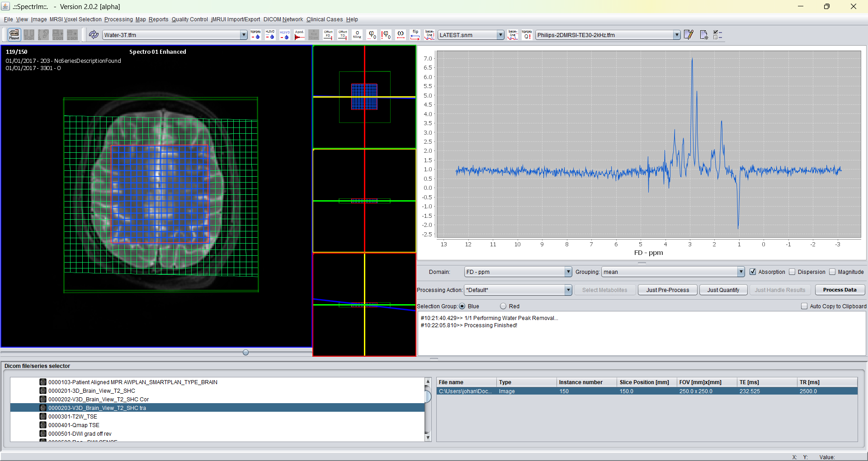Screen dimensions: 868x461
Task: Click the zero-order phase icon
Action: [x=372, y=35]
